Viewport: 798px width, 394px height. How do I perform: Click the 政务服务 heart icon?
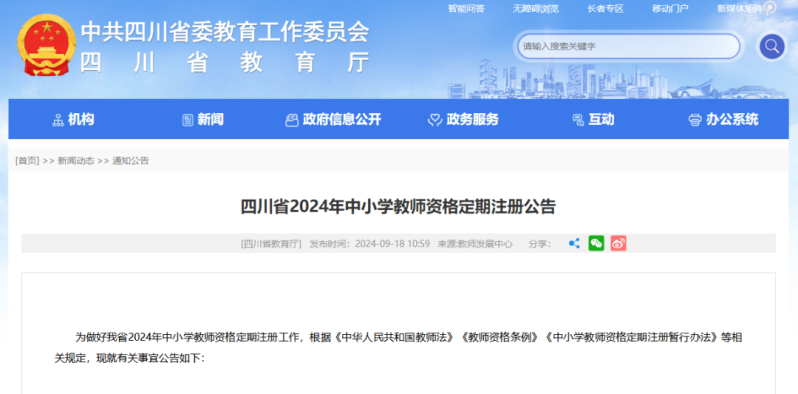click(435, 120)
